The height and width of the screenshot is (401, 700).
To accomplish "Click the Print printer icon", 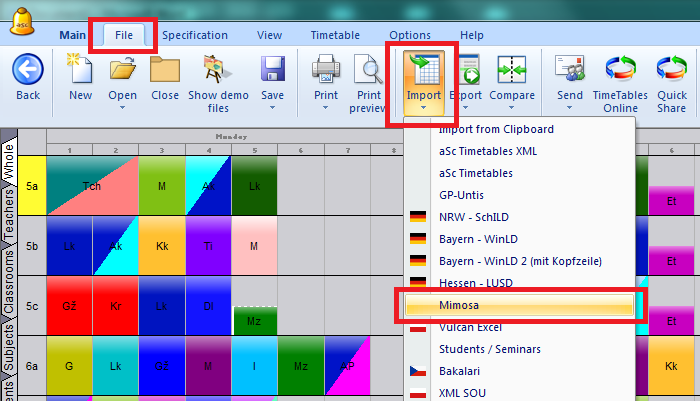I will [326, 69].
